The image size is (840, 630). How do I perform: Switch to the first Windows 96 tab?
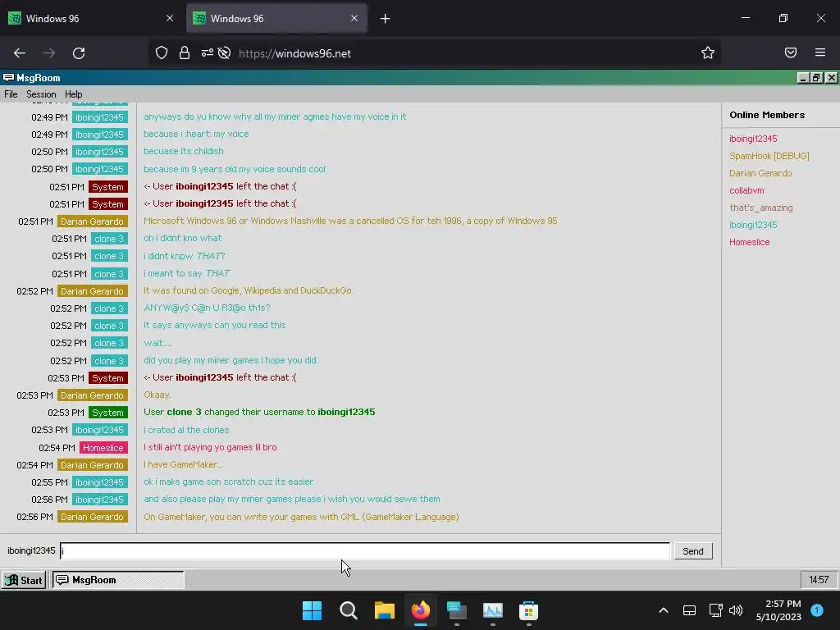[x=91, y=18]
